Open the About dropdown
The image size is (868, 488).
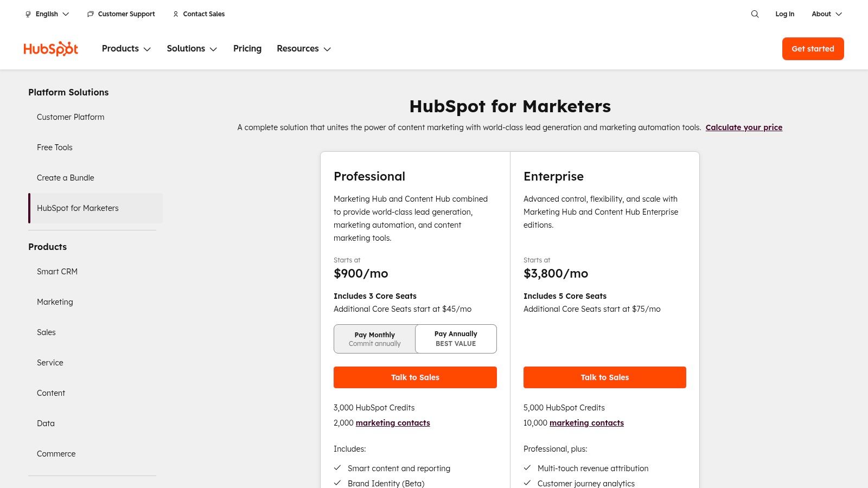point(826,14)
